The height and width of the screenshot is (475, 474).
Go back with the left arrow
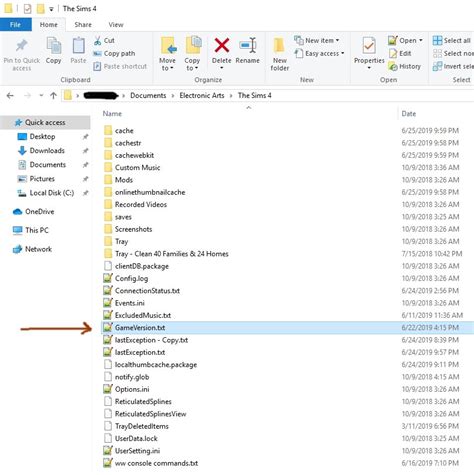10,96
